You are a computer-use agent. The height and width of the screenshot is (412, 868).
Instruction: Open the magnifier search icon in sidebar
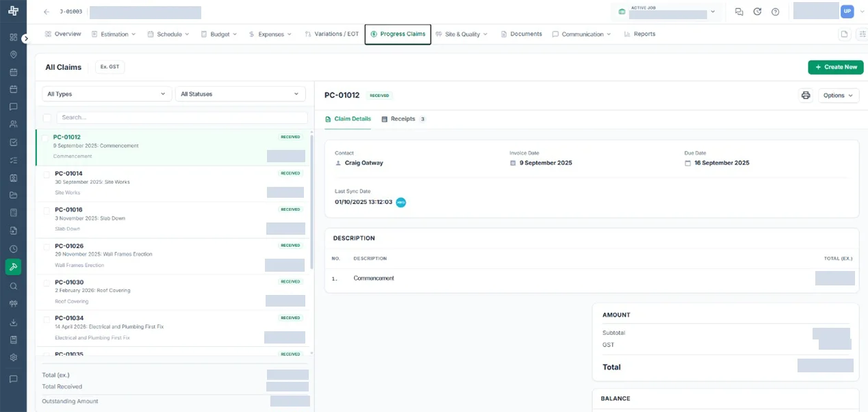pos(13,286)
